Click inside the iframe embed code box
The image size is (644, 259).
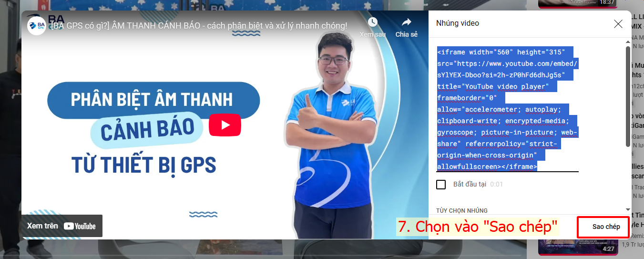(x=507, y=109)
